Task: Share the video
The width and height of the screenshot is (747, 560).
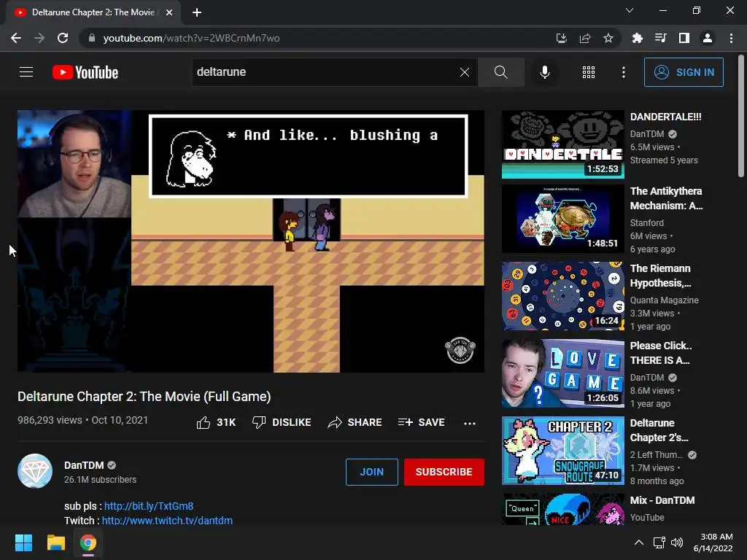Action: [355, 422]
